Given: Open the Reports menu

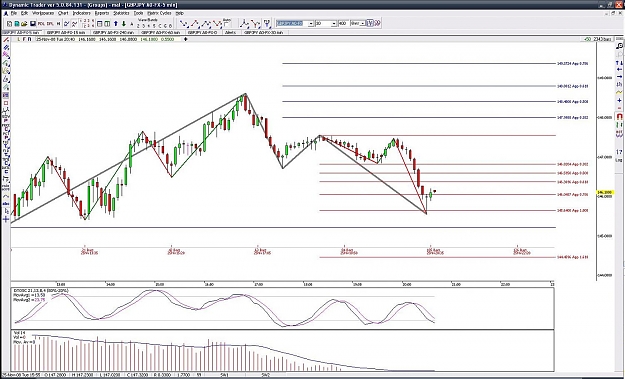Looking at the screenshot, I should (102, 13).
